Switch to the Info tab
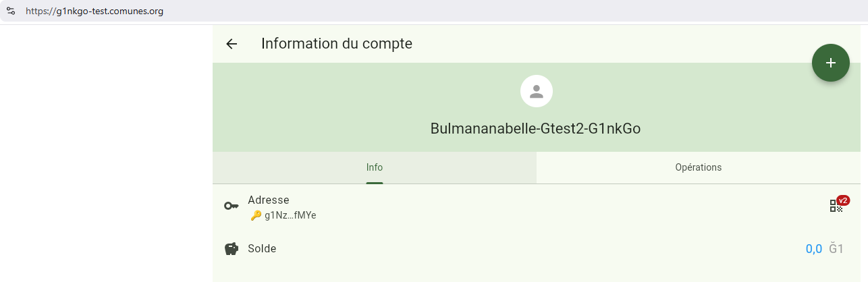 (375, 167)
